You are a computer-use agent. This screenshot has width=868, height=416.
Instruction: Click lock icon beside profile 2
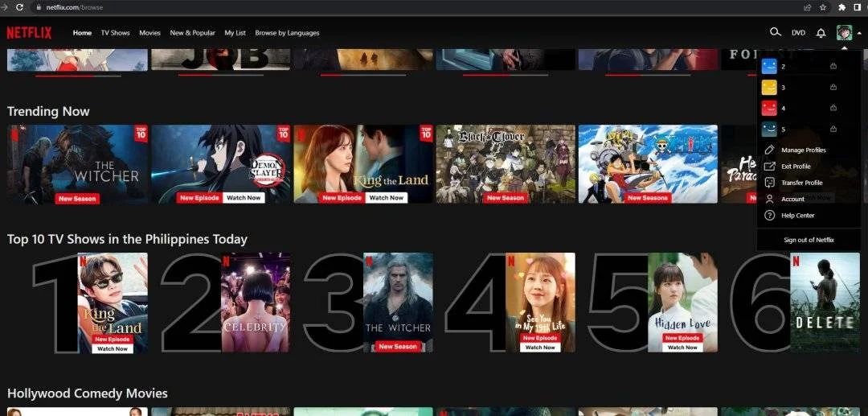833,67
